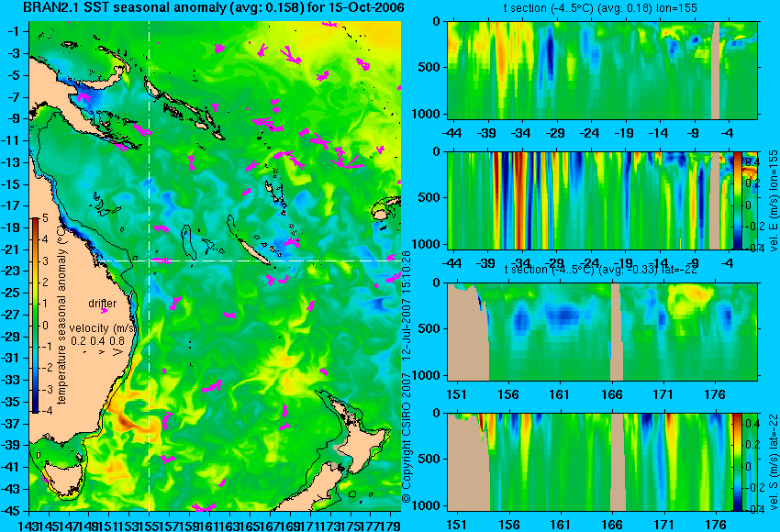Viewport: 780px width, 532px height.
Task: Click the Copyright CSIRO 2007 timestamp text
Action: pos(407,377)
